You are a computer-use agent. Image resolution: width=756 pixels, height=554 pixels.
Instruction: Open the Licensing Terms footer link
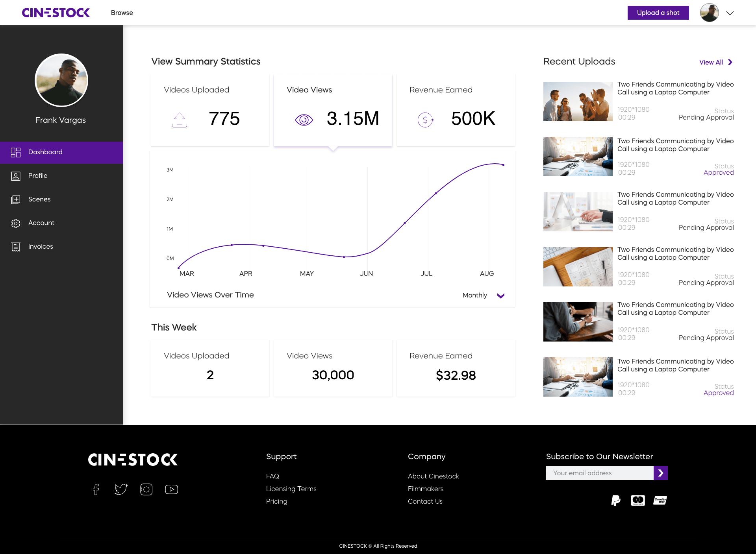(x=291, y=489)
